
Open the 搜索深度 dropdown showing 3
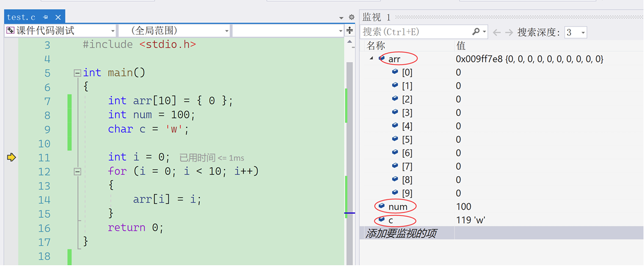576,33
